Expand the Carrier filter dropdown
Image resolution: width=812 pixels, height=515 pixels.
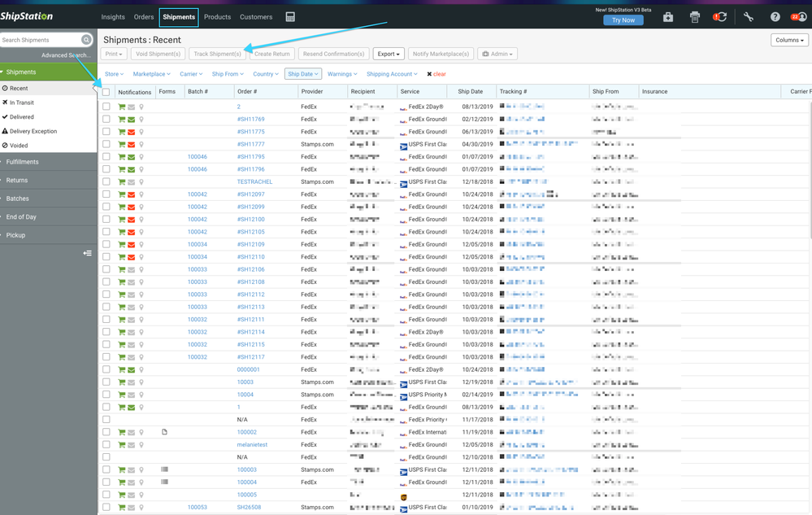coord(191,74)
